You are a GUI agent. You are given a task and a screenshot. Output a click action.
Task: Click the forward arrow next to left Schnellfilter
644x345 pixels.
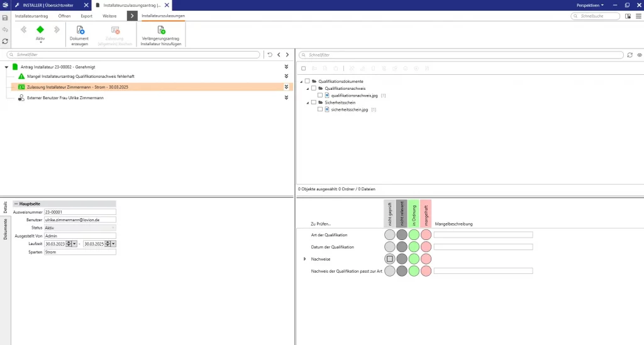[287, 55]
